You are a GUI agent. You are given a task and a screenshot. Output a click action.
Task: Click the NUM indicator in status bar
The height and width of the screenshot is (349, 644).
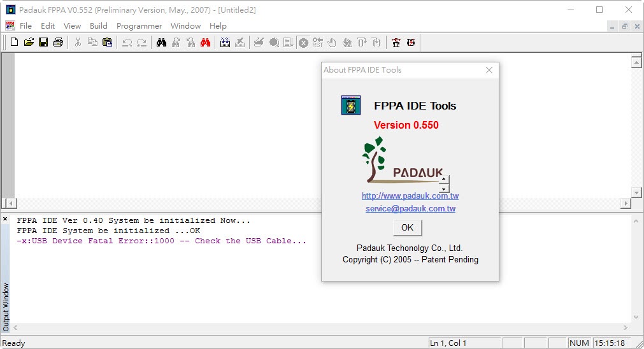[x=579, y=343]
